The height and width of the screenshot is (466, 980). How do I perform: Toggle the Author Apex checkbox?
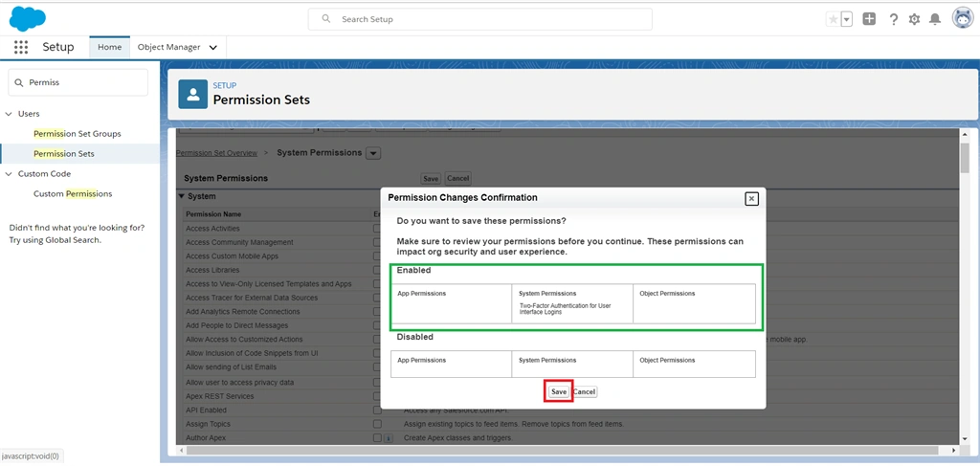[377, 438]
